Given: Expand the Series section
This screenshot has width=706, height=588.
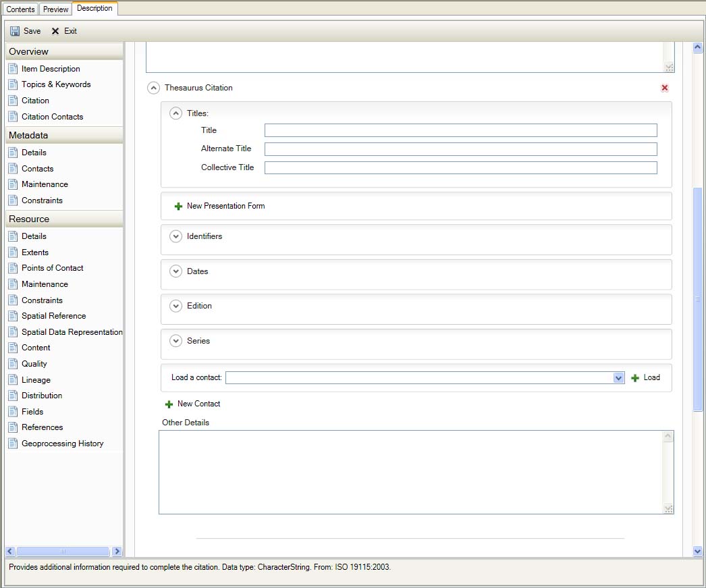Looking at the screenshot, I should (x=175, y=341).
